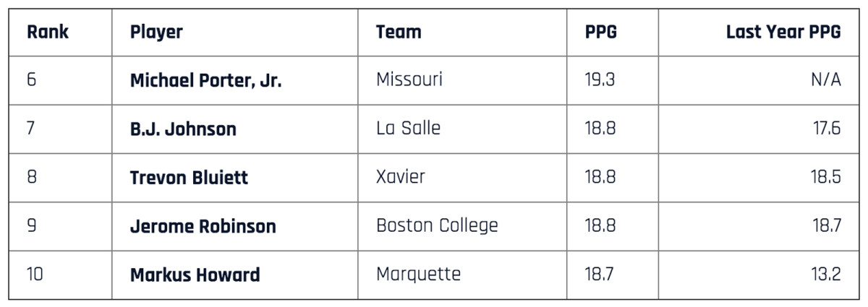Click the 18.7 PPG for Markus Howard

(x=600, y=274)
